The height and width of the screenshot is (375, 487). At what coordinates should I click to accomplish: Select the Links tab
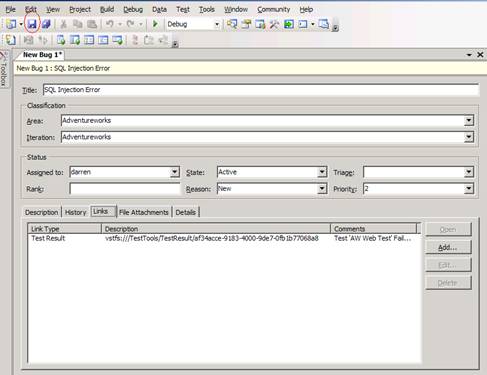point(103,211)
